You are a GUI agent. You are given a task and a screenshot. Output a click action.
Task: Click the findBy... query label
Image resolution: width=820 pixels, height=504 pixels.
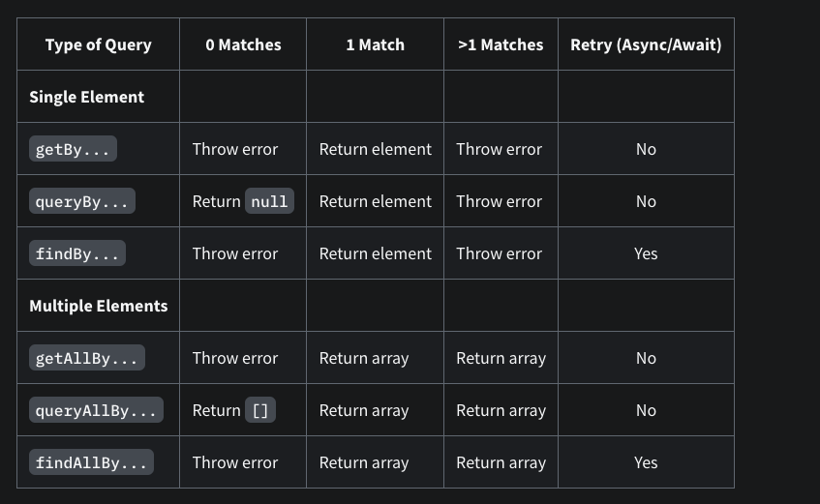77,253
